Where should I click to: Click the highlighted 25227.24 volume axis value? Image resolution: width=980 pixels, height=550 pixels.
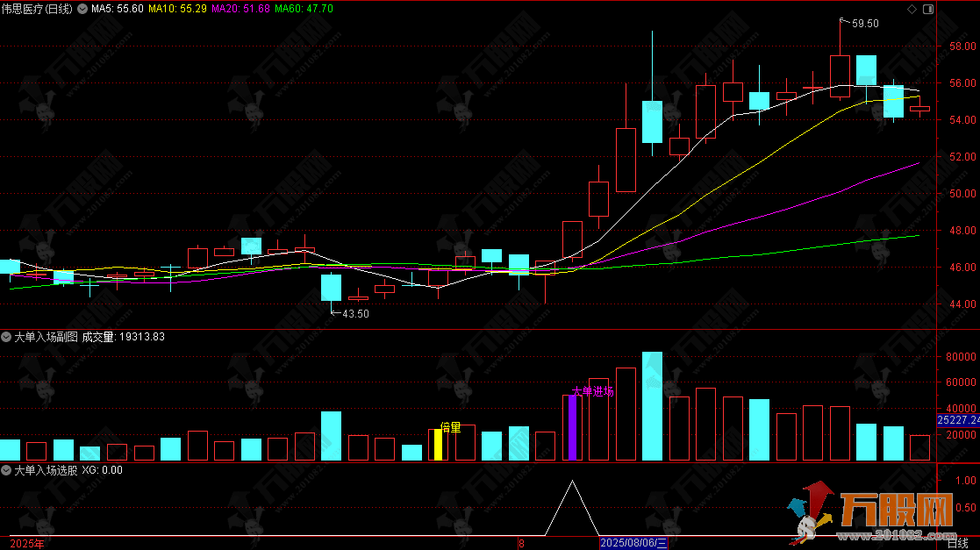(x=958, y=420)
